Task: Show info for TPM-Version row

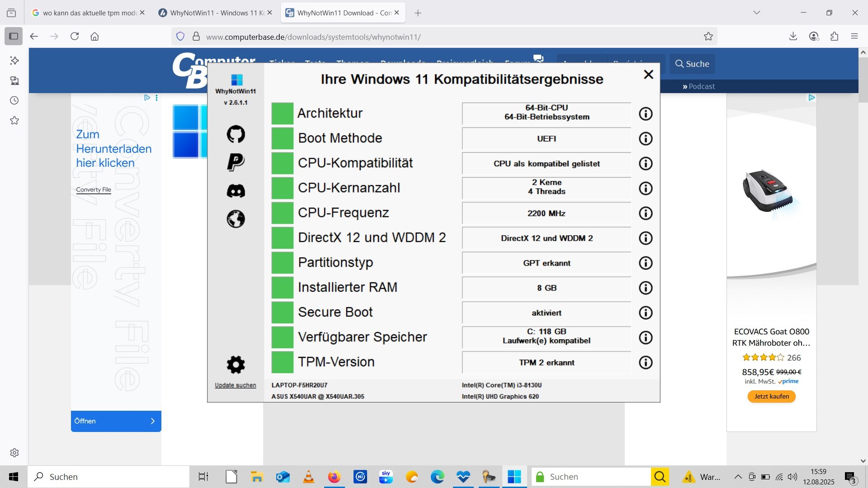Action: (x=646, y=362)
